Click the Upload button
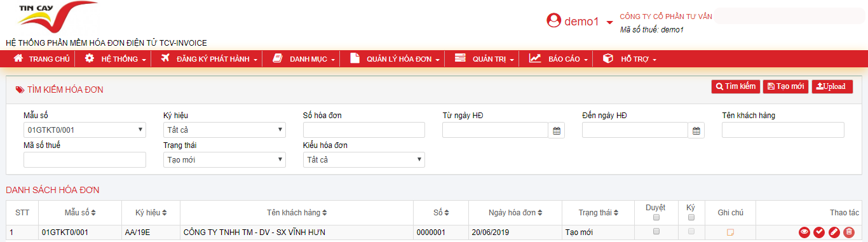 pyautogui.click(x=832, y=86)
